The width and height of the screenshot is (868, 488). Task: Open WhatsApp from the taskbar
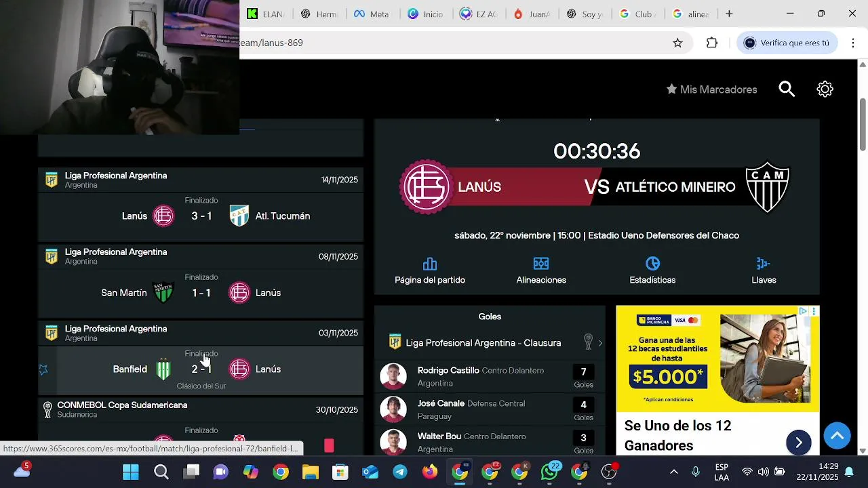[549, 472]
